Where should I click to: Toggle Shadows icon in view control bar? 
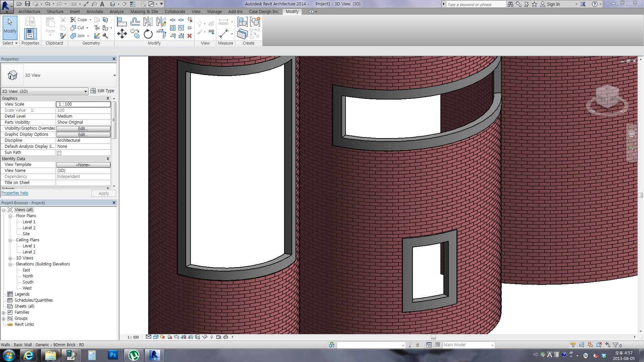point(170,337)
